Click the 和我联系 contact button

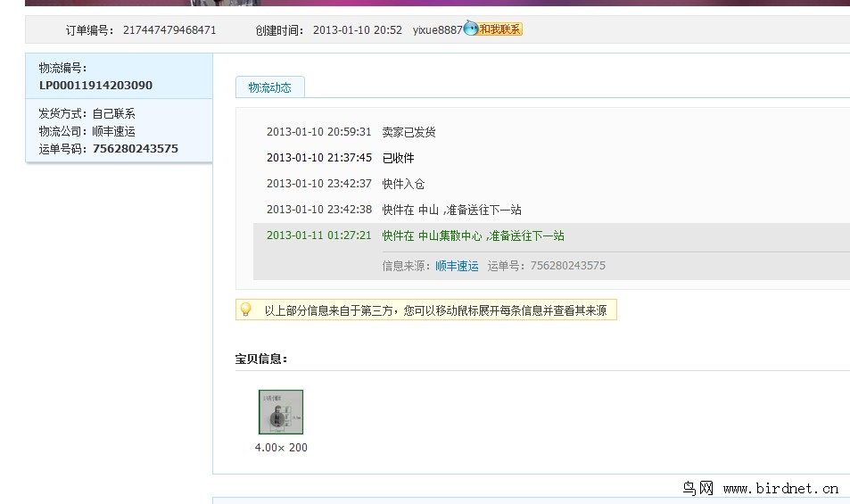pyautogui.click(x=500, y=29)
